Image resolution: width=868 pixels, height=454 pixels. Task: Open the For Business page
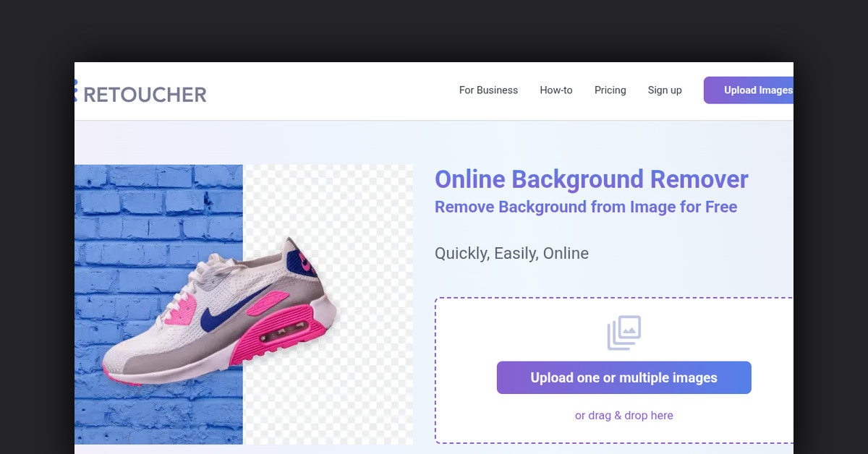pyautogui.click(x=488, y=90)
